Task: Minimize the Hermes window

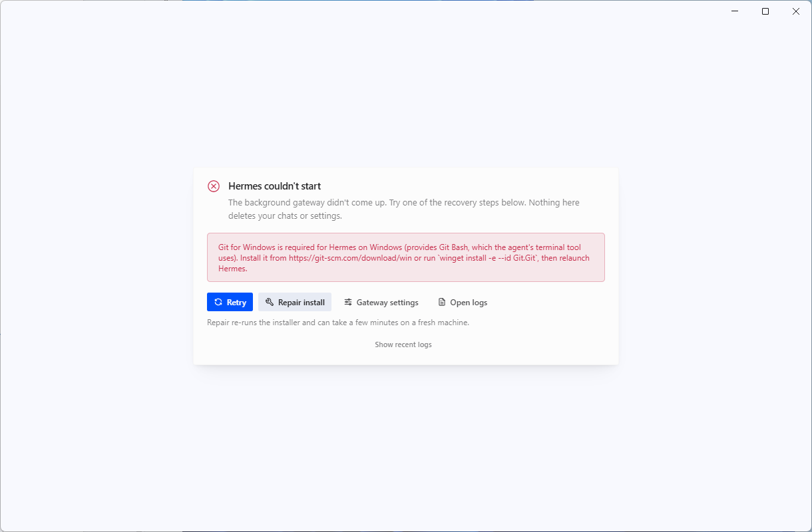Action: [x=735, y=11]
